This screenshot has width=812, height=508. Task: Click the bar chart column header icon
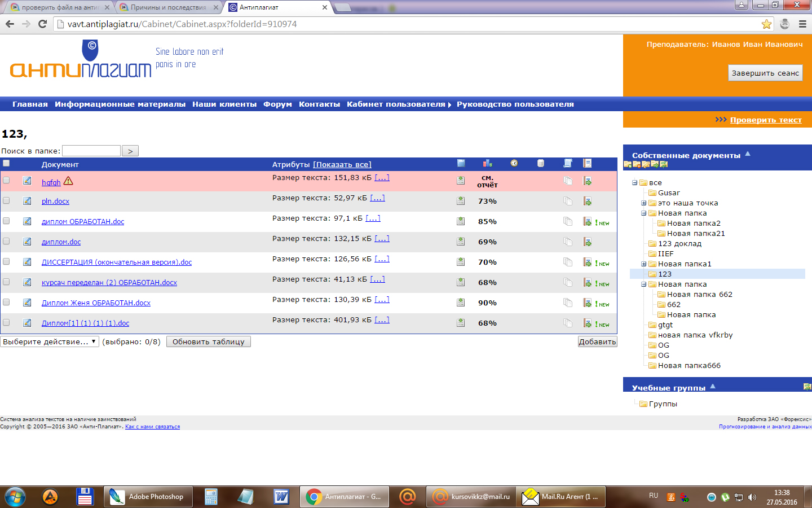coord(488,163)
